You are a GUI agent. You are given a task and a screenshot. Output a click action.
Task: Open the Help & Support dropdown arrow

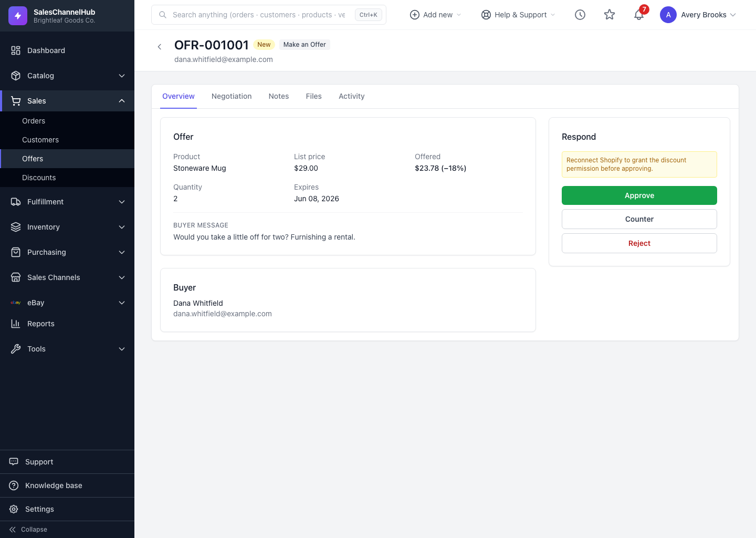point(553,15)
